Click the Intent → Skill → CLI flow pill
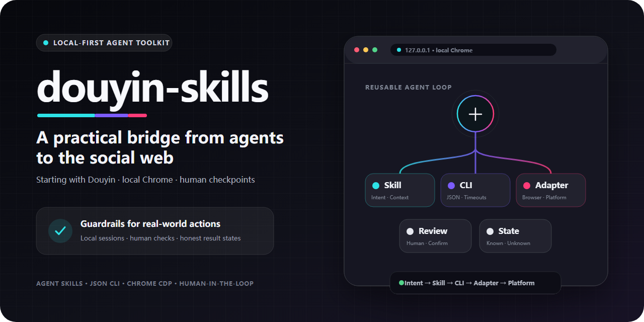 [x=475, y=283]
